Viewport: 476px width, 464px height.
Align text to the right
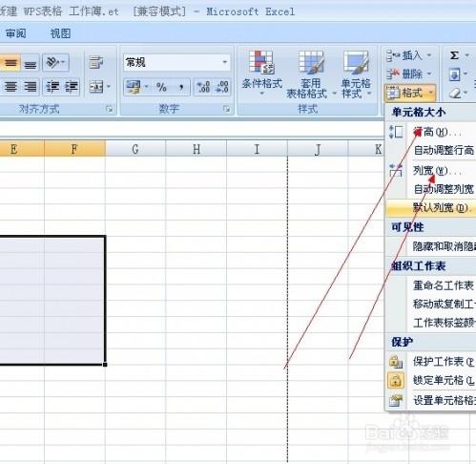[30, 87]
